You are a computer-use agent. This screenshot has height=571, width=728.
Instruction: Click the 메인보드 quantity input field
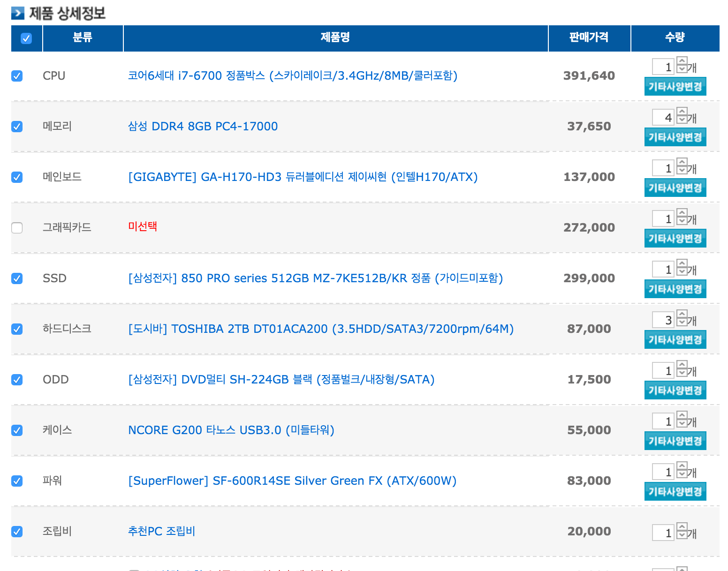663,168
